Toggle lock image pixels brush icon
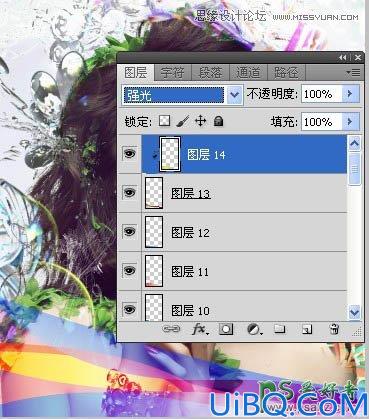Image resolution: width=369 pixels, height=419 pixels. 182,121
